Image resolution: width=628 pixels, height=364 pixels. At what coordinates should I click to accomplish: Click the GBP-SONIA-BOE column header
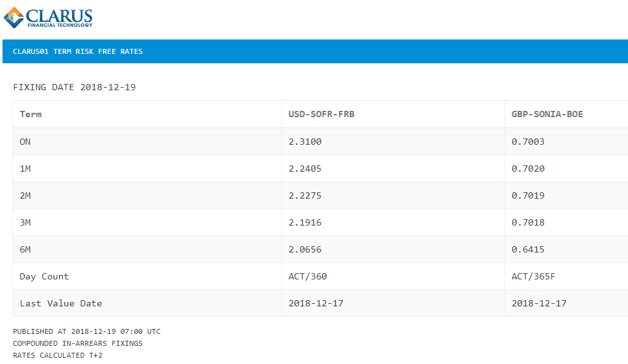click(547, 114)
